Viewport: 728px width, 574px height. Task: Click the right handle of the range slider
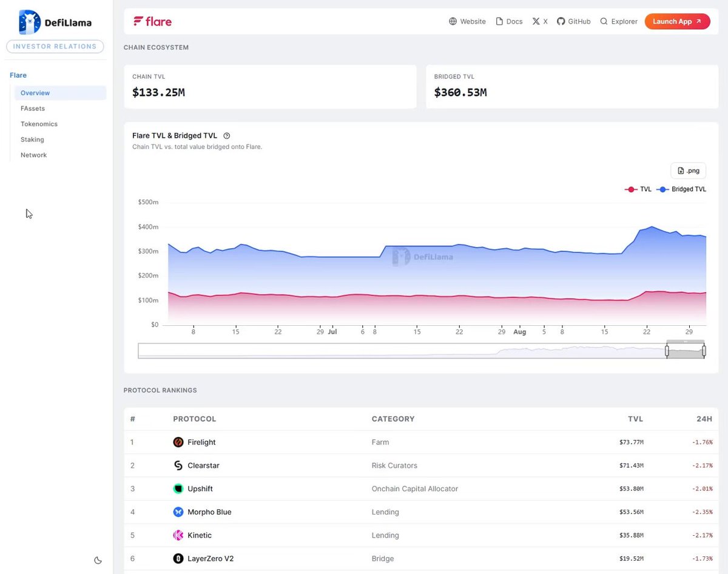(x=704, y=351)
